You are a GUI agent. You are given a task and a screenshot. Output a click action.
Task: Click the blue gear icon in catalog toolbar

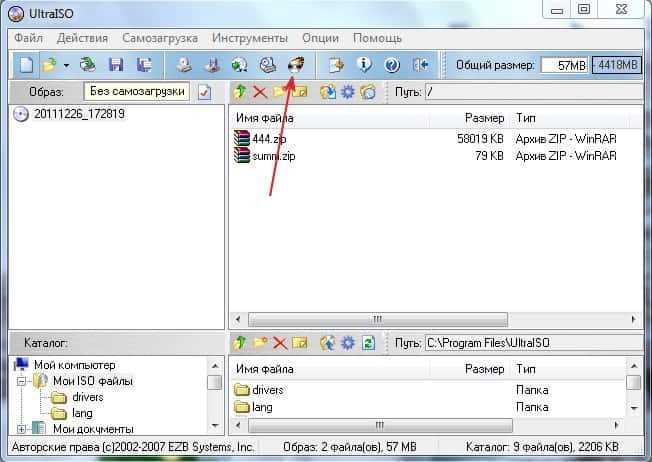tap(348, 343)
